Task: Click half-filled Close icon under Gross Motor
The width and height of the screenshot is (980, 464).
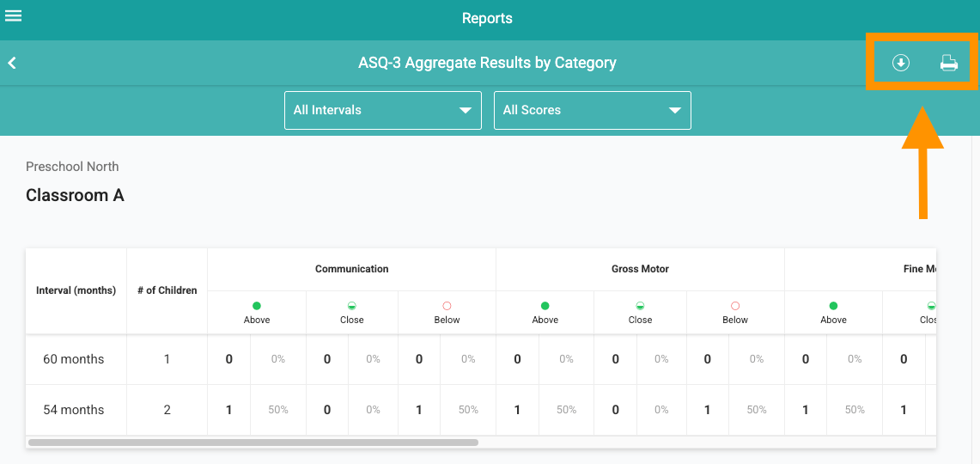Action: (640, 306)
